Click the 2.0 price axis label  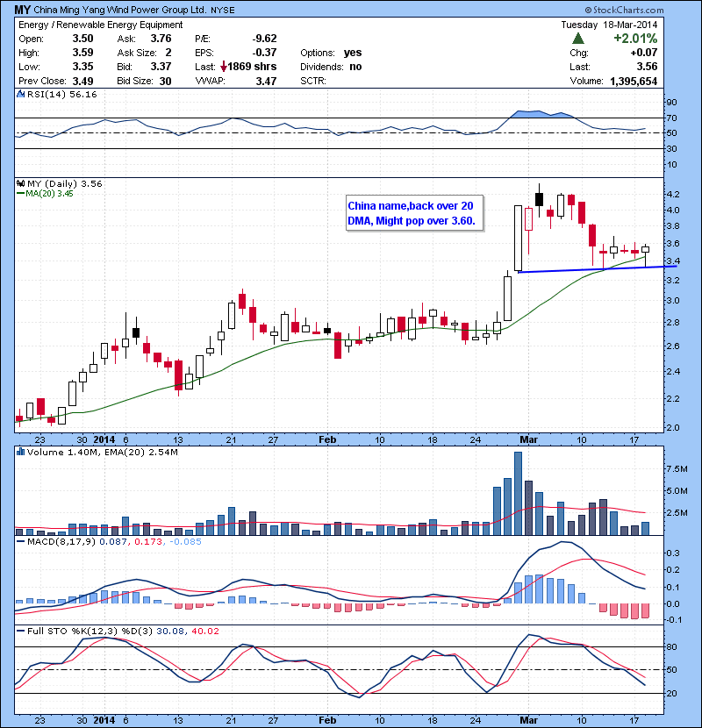pyautogui.click(x=673, y=427)
